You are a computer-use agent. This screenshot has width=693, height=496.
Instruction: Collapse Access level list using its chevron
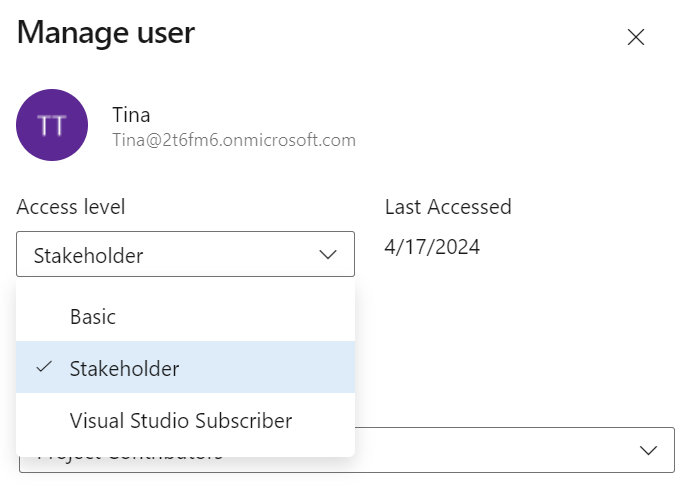[x=329, y=255]
